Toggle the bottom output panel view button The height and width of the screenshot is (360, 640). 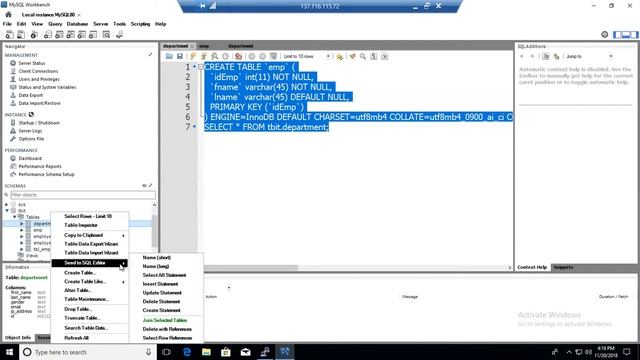tap(626, 35)
